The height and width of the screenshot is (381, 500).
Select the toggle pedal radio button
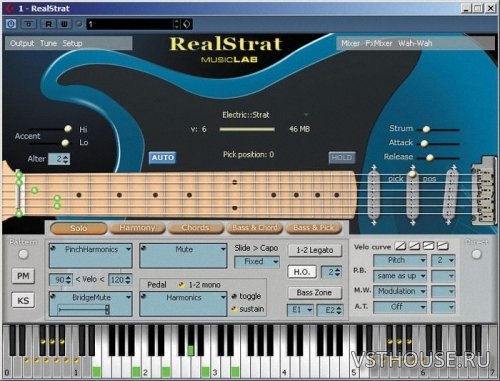(234, 296)
